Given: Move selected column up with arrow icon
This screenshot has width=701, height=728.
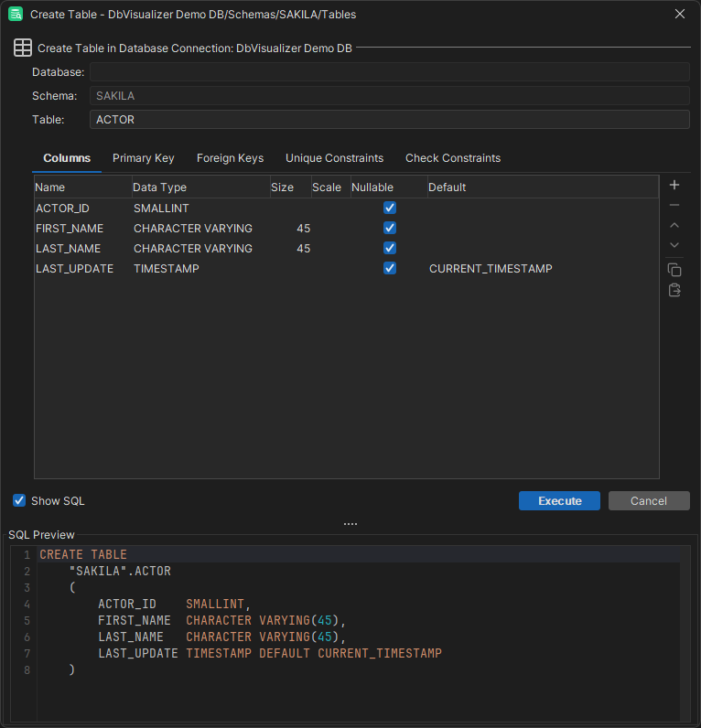Looking at the screenshot, I should point(674,225).
